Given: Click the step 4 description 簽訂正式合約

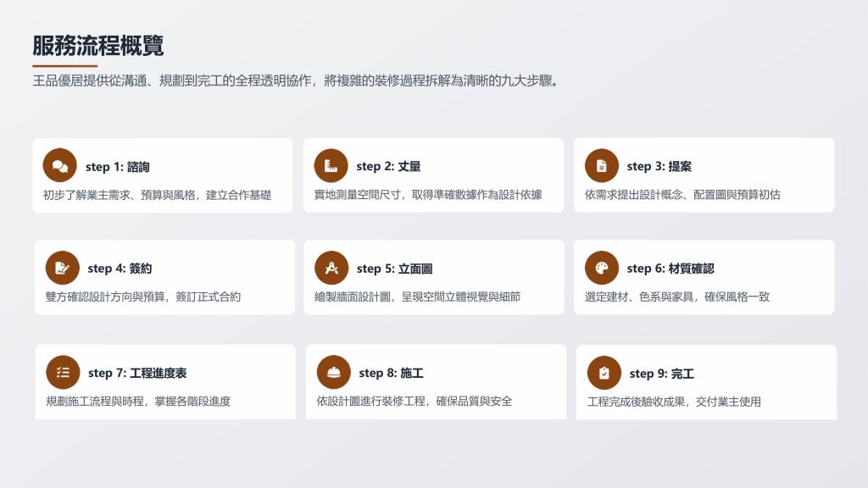Looking at the screenshot, I should point(143,297).
